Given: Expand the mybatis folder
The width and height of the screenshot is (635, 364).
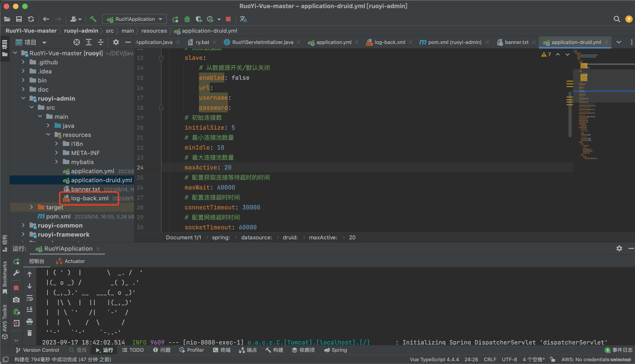Looking at the screenshot, I should point(56,162).
